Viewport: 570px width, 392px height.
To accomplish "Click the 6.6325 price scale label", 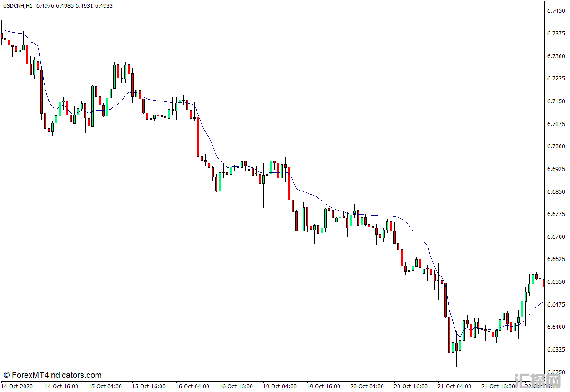I will (556, 350).
